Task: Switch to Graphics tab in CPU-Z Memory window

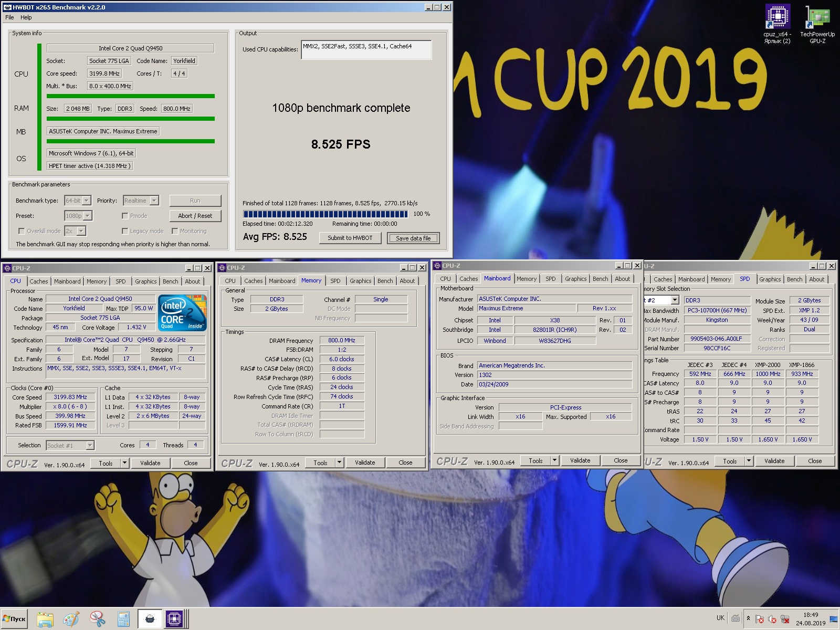Action: (x=361, y=281)
